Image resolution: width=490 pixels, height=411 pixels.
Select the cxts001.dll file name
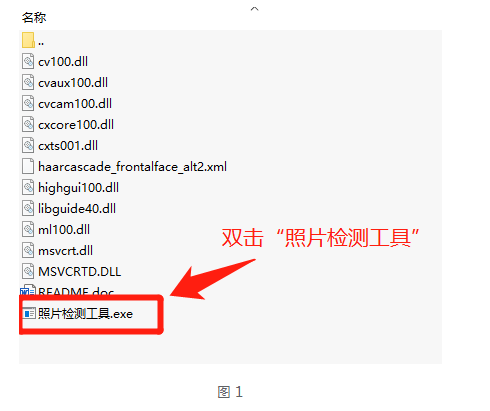68,146
